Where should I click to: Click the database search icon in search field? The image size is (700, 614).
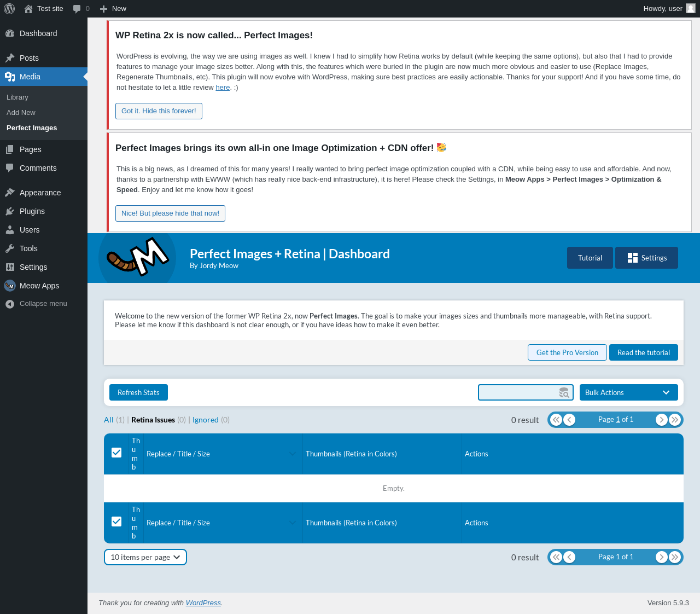pyautogui.click(x=564, y=392)
